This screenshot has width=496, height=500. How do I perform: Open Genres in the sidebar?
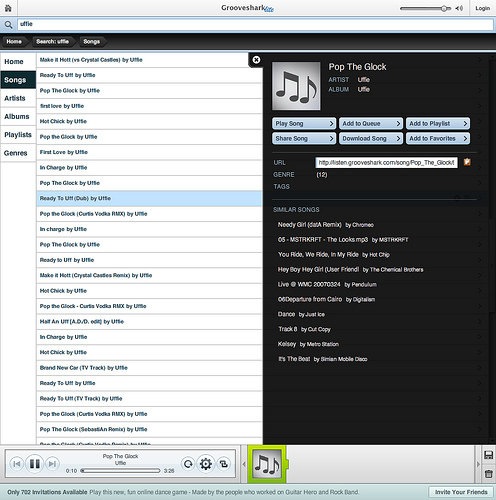(18, 153)
